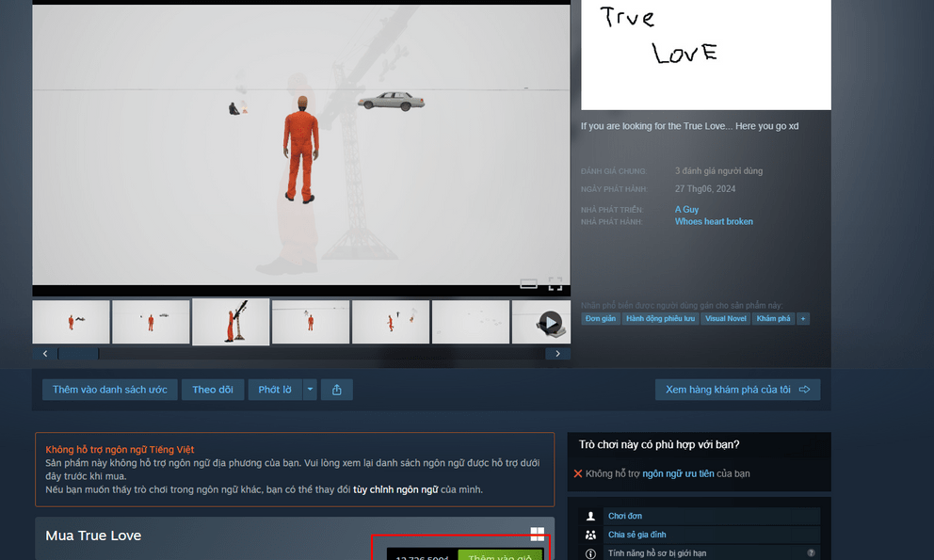
Task: Select the Visual Novel tag
Action: (725, 319)
